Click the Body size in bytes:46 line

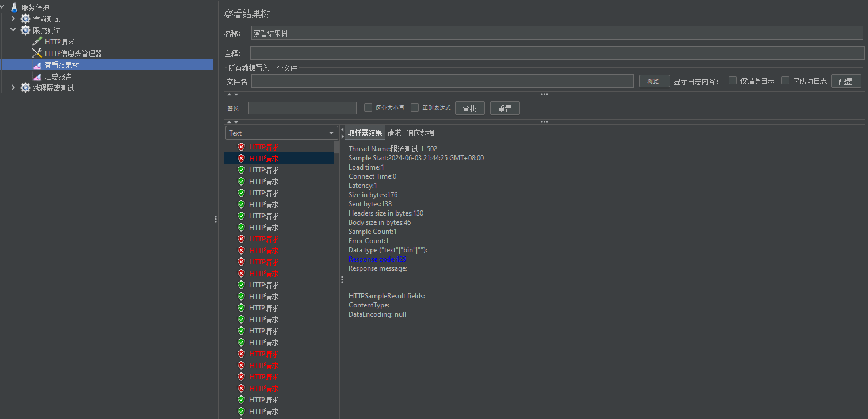point(380,222)
